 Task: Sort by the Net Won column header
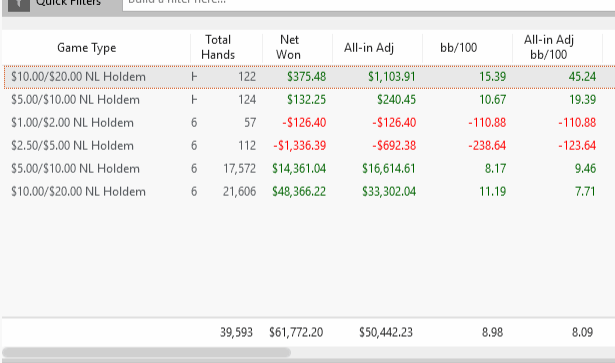pos(289,47)
